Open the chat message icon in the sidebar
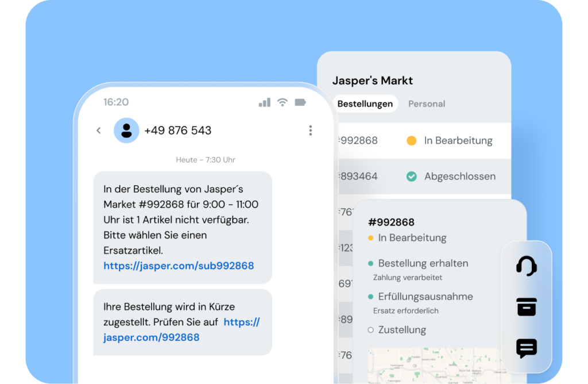Image resolution: width=588 pixels, height=384 pixels. pos(527,348)
